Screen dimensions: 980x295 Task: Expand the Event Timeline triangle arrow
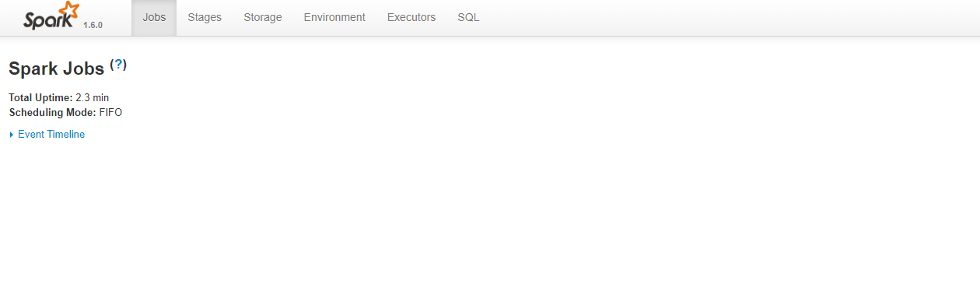[x=12, y=135]
